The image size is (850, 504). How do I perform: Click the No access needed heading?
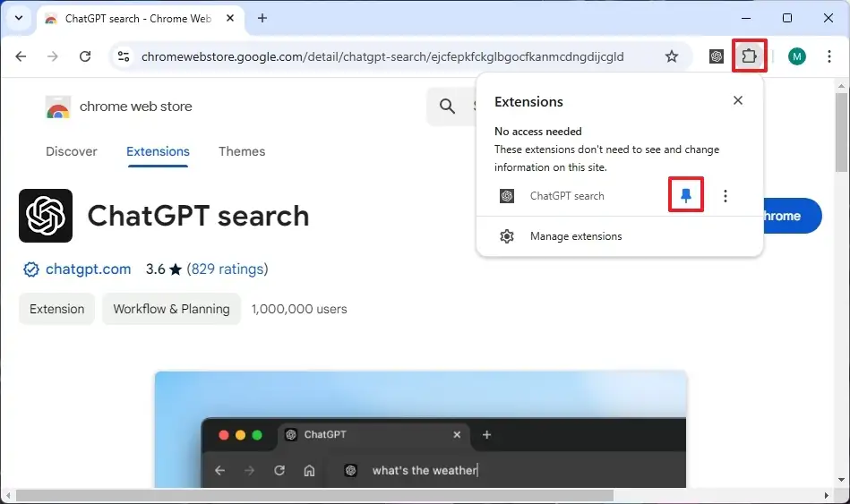click(x=537, y=132)
